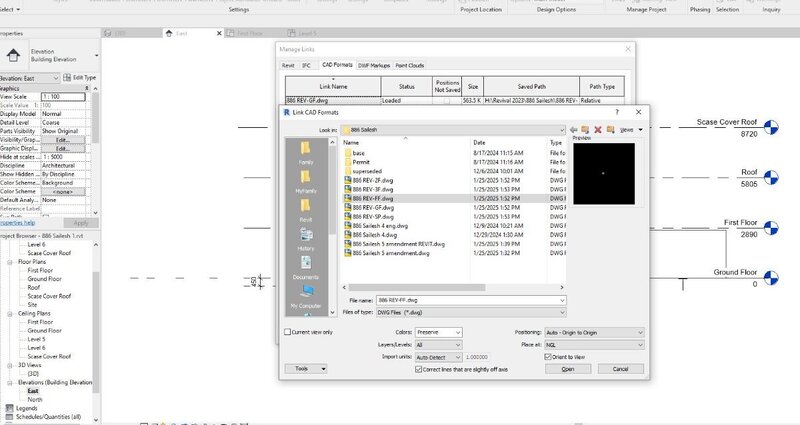Click the horizontal scrollbar of file list
800x425 pixels.
(417, 288)
